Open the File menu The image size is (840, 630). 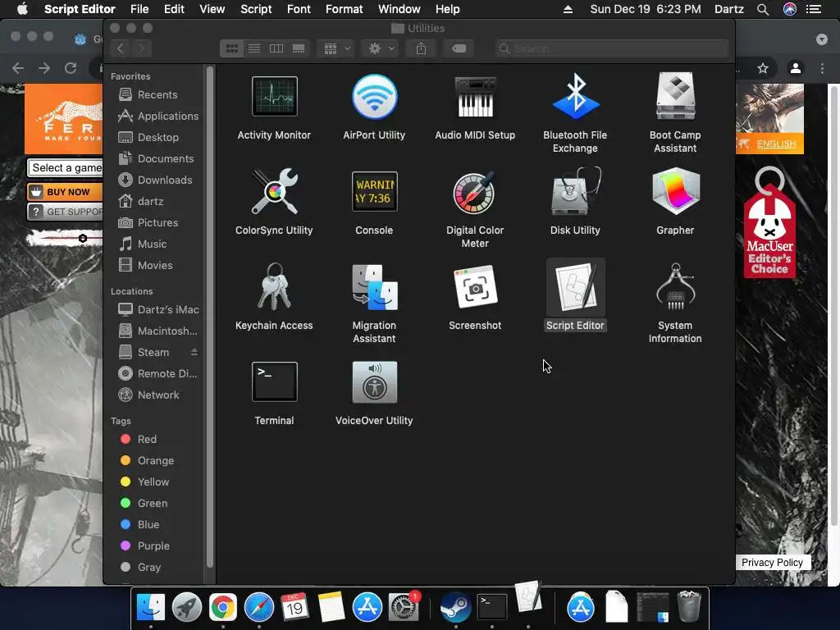(x=139, y=9)
